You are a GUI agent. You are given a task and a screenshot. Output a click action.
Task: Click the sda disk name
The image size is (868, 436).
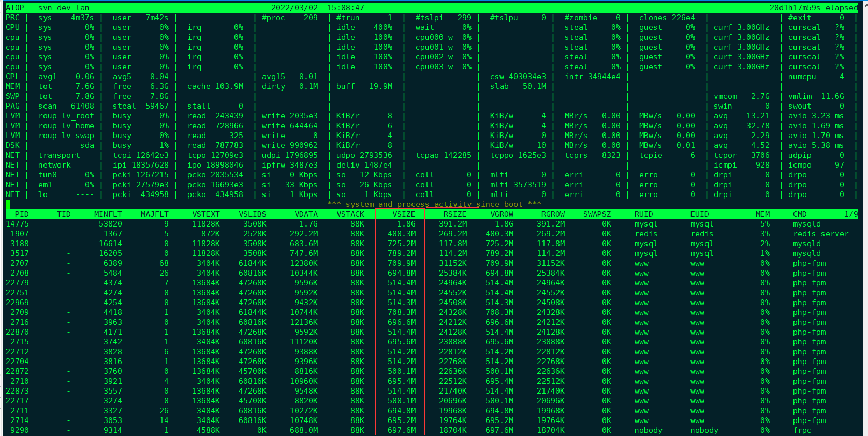[x=87, y=145]
